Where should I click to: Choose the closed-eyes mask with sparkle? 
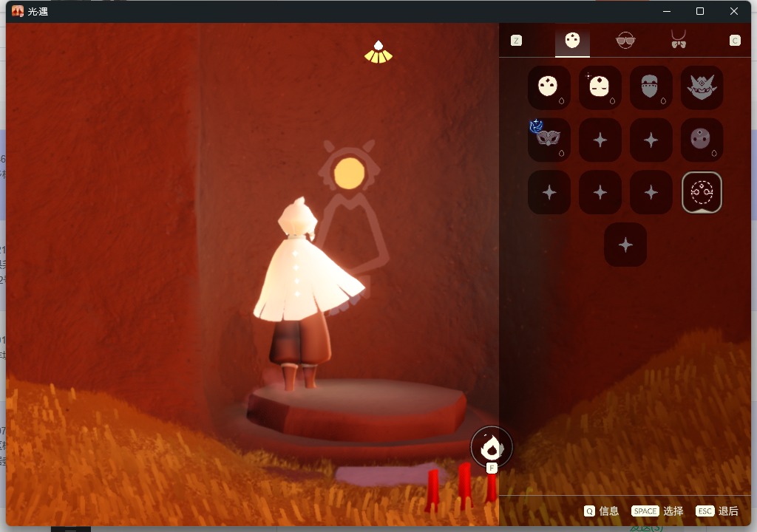[600, 87]
